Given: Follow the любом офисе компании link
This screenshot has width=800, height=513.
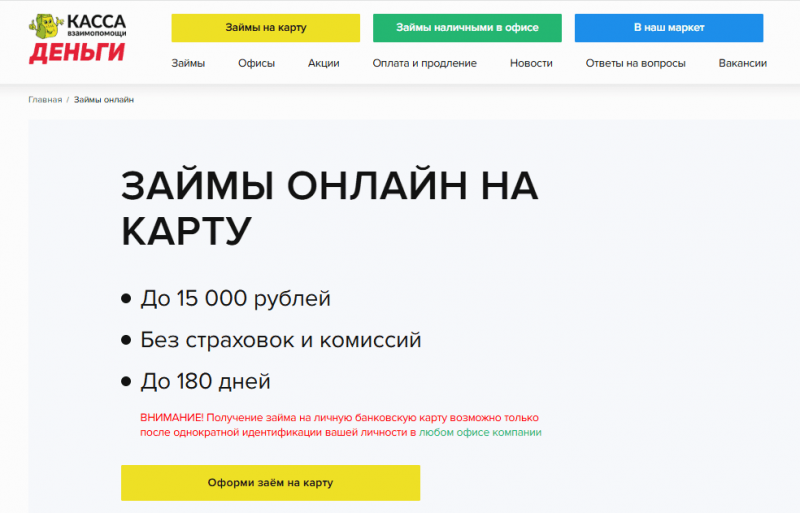Looking at the screenshot, I should pos(480,433).
